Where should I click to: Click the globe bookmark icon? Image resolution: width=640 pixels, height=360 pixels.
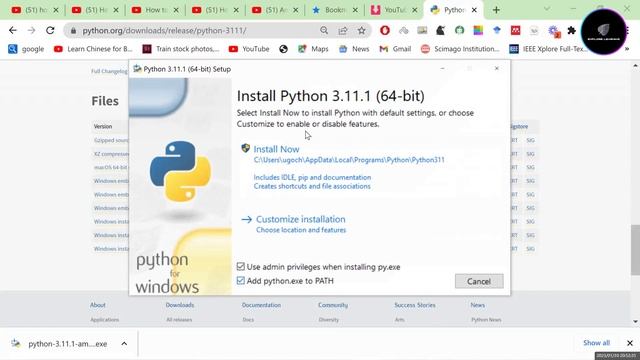[x=283, y=49]
